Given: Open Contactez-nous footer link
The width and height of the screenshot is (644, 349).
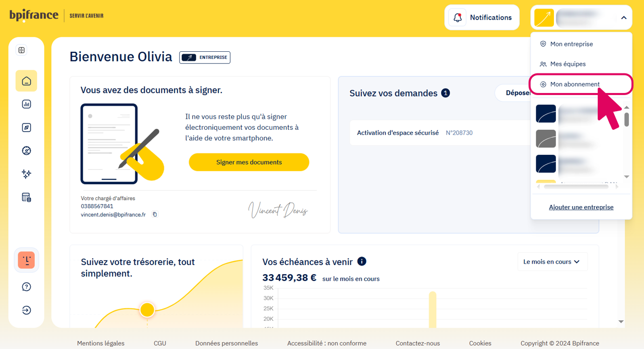Looking at the screenshot, I should 418,343.
